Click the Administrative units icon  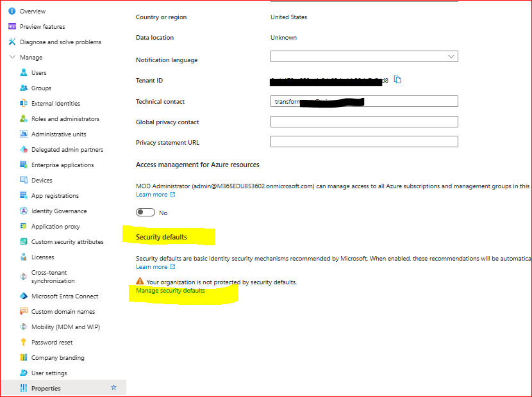(24, 134)
